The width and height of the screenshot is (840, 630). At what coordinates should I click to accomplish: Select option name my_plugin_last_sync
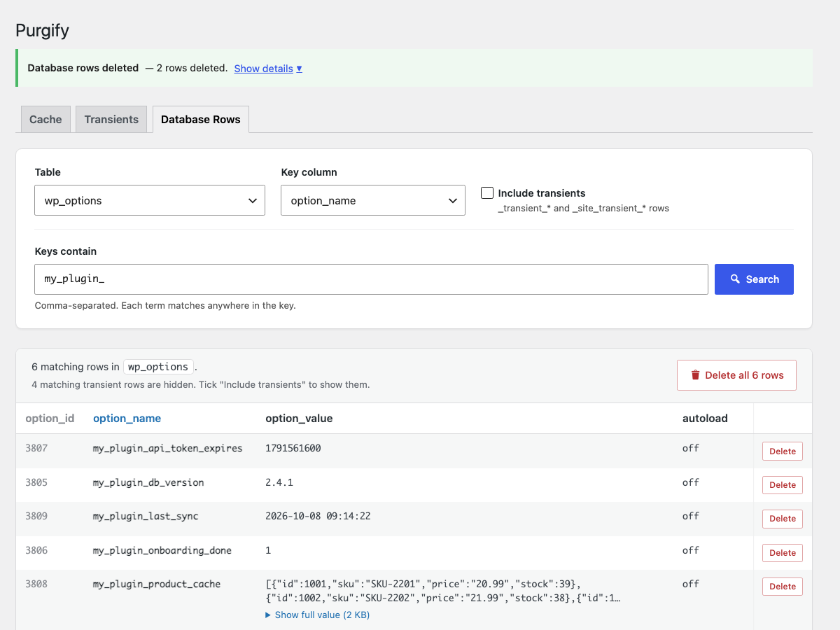click(x=146, y=516)
